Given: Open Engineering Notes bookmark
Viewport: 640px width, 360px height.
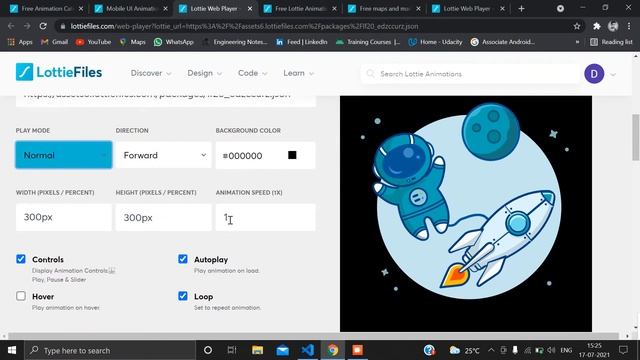Looking at the screenshot, I should pos(236,42).
